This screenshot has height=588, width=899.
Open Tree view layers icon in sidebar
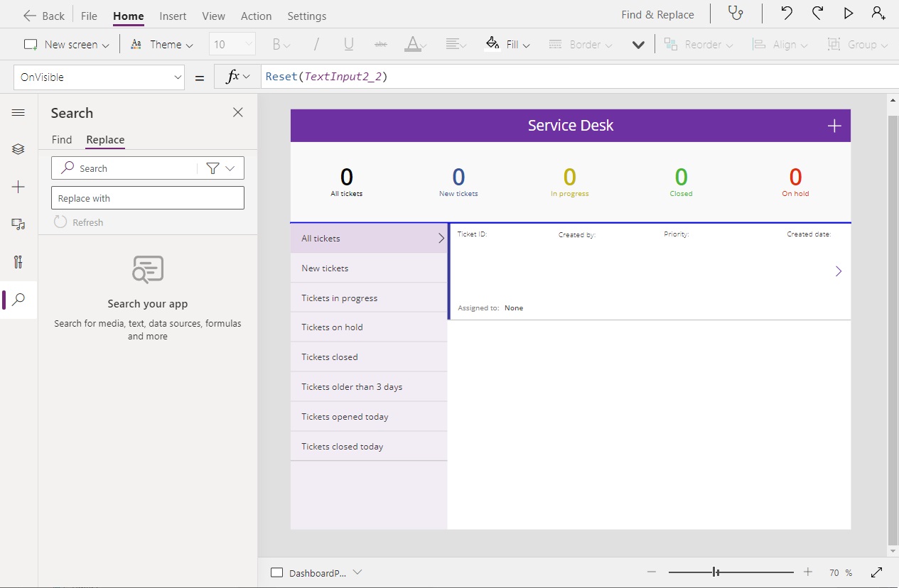coord(18,149)
